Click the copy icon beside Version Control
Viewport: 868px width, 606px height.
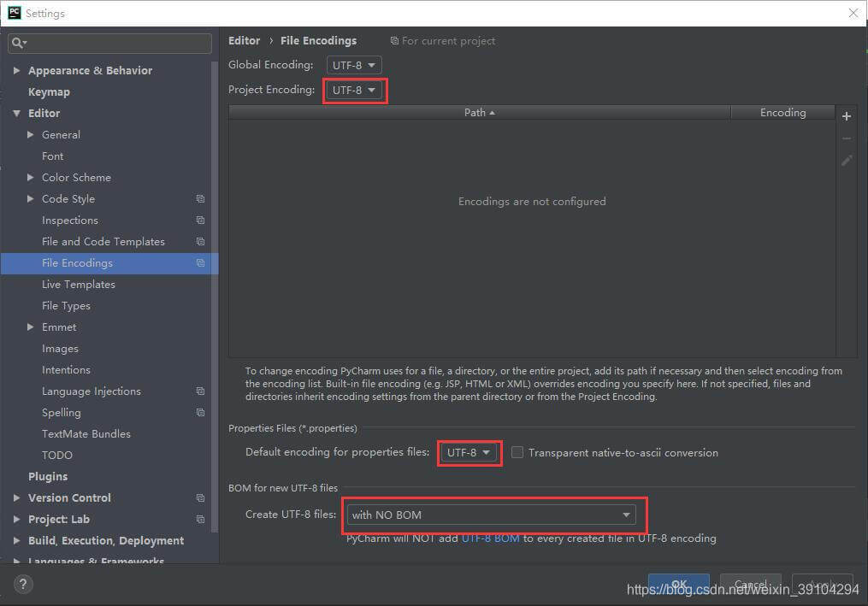click(x=200, y=497)
